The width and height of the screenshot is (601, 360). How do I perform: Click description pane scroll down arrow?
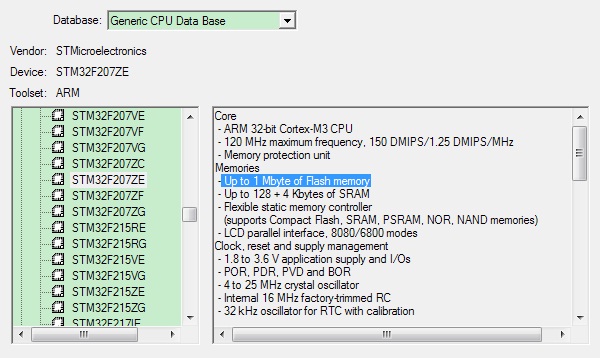[x=580, y=318]
